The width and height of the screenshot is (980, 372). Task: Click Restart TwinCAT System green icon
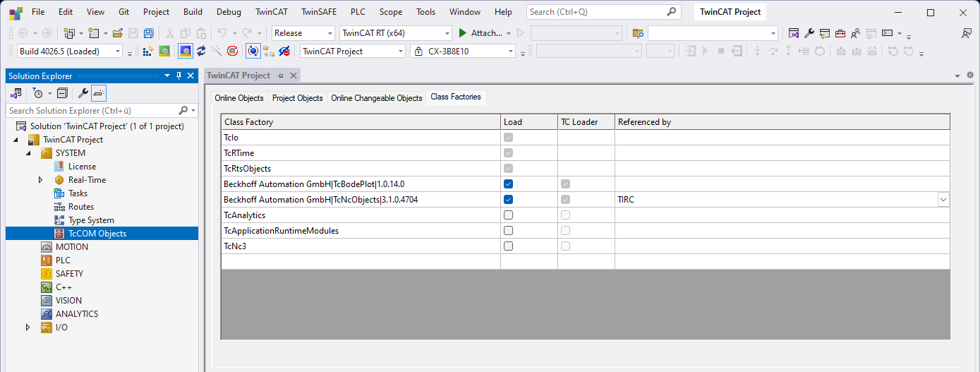pos(164,51)
